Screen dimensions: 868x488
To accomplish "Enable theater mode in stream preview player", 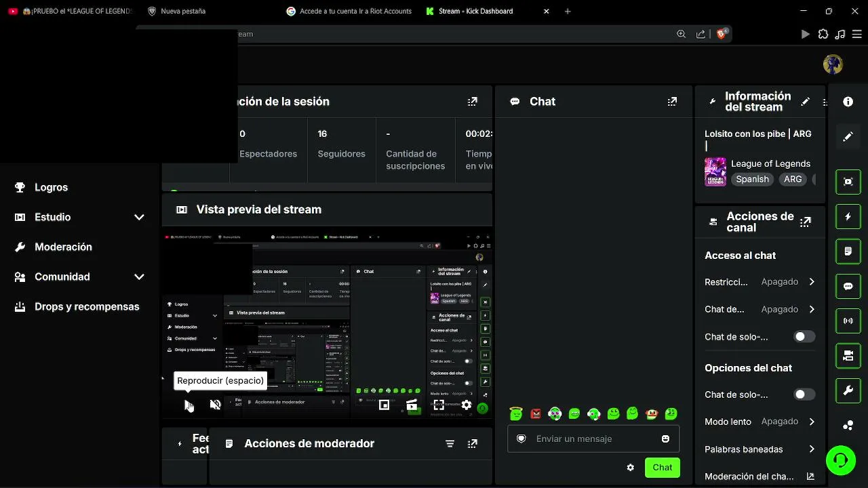I will [x=412, y=405].
